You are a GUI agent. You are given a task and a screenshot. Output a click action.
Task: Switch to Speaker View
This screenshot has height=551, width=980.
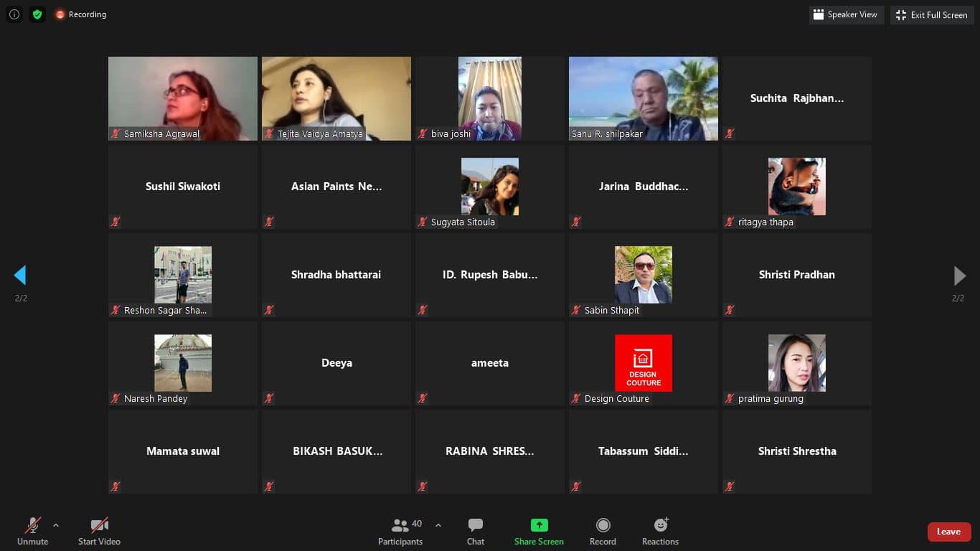pos(846,14)
